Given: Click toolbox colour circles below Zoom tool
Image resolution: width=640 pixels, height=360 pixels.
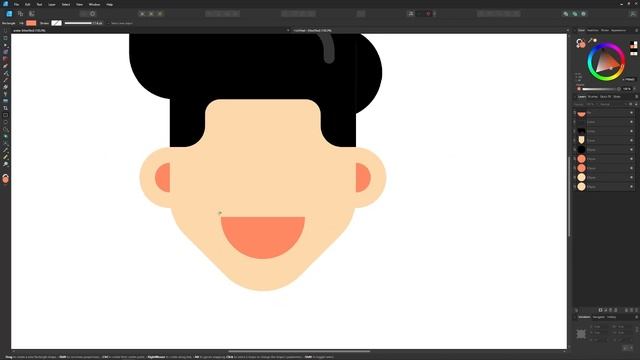Looking at the screenshot, I should point(5,178).
